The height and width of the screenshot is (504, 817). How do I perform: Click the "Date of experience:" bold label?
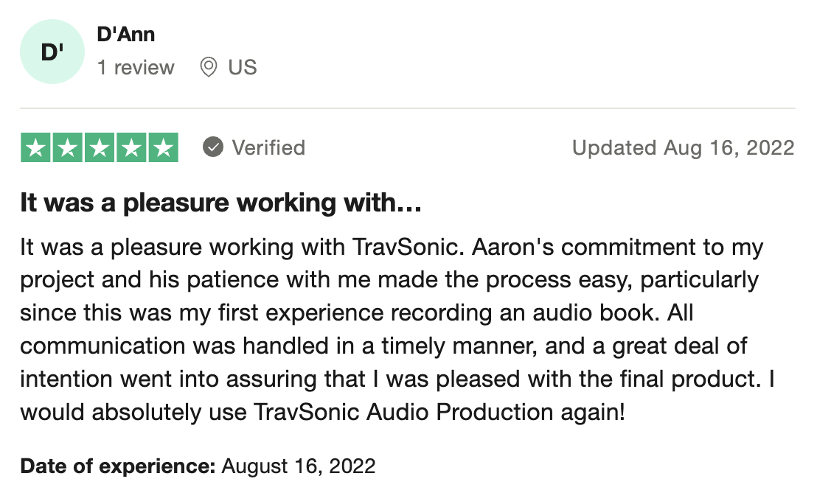click(118, 466)
